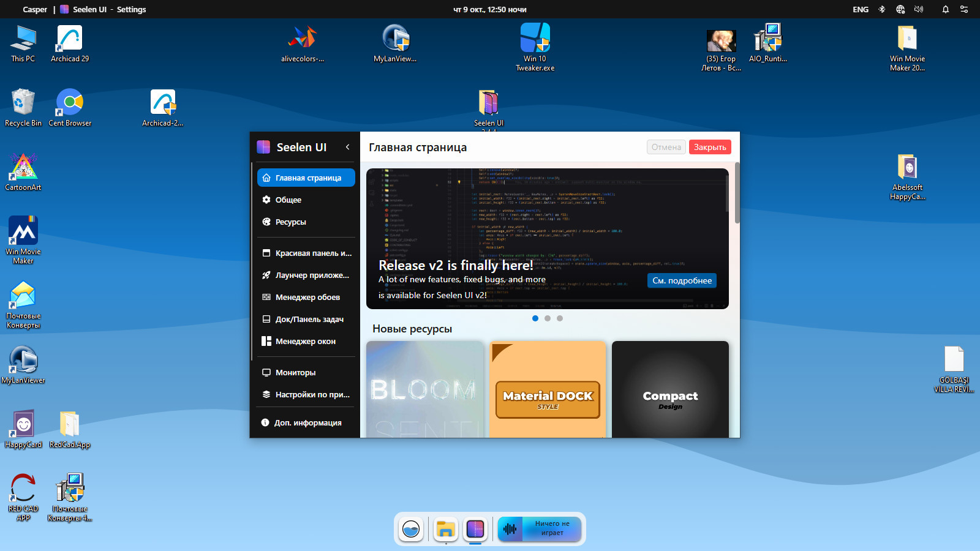The width and height of the screenshot is (980, 551).
Task: Select the Win 10 Tweaker.exe icon
Action: (535, 47)
